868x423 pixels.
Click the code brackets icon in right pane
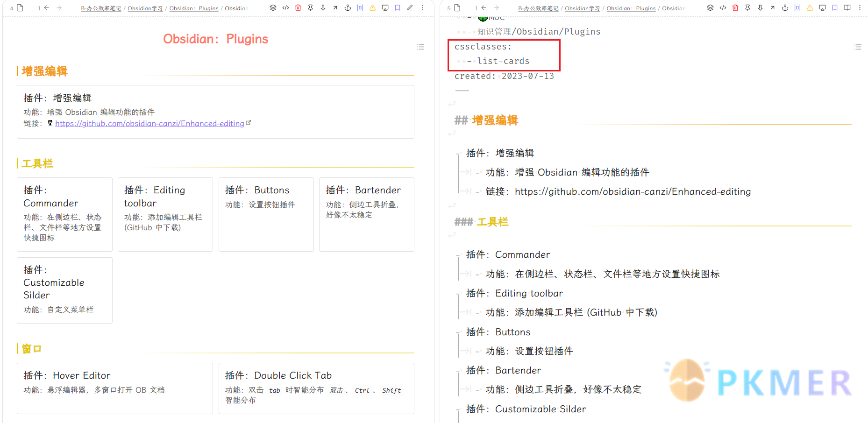723,8
